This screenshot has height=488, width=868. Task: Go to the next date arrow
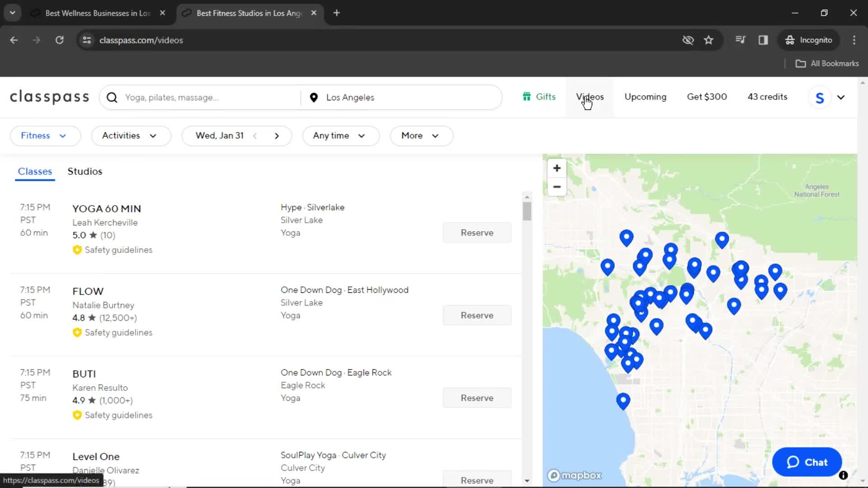tap(277, 136)
